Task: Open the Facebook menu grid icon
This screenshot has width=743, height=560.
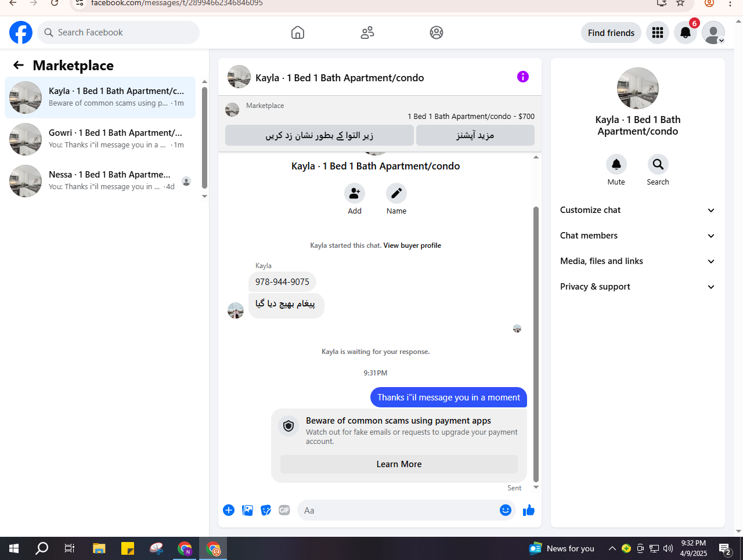Action: click(658, 32)
